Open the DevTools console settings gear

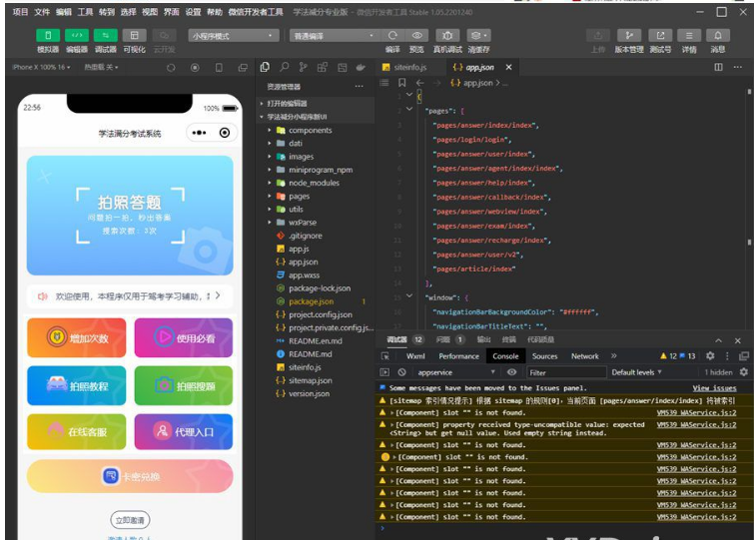(710, 355)
